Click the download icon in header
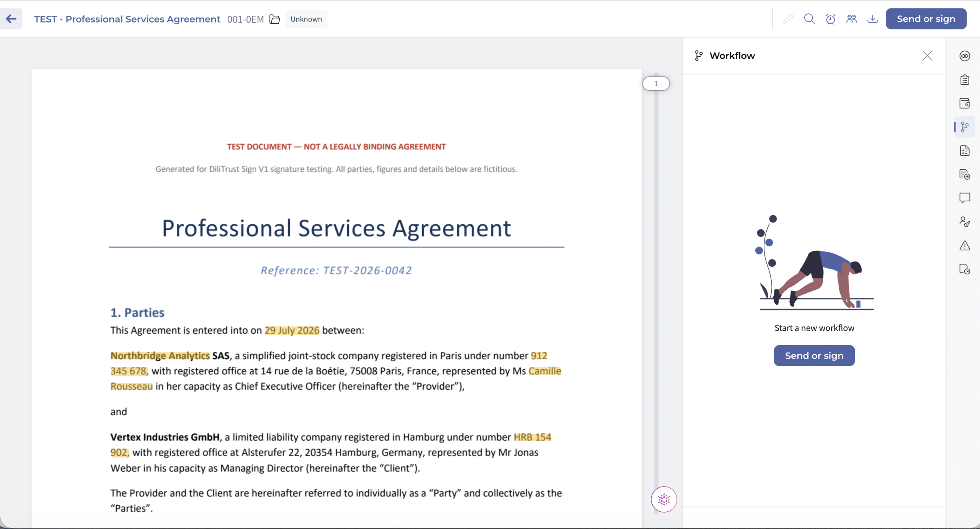The width and height of the screenshot is (980, 529). [x=872, y=19]
